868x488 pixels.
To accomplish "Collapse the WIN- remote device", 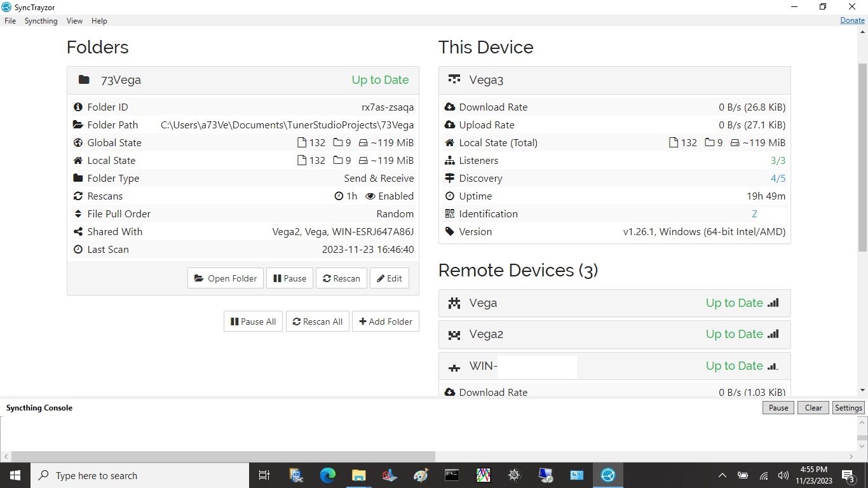I will coord(614,366).
